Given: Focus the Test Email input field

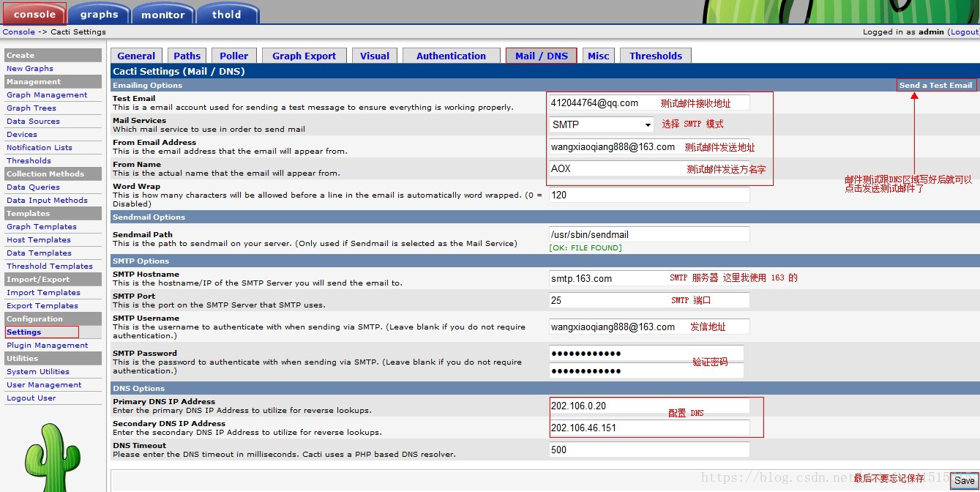Looking at the screenshot, I should [x=649, y=103].
